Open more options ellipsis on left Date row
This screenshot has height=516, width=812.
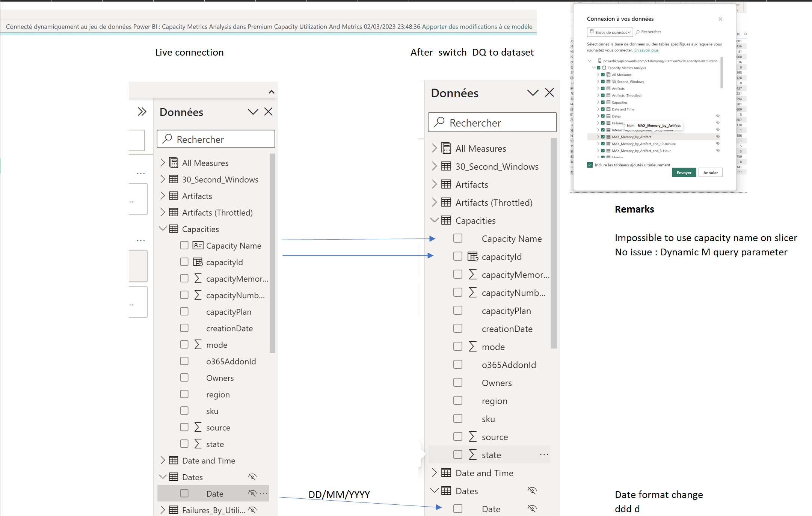(264, 493)
